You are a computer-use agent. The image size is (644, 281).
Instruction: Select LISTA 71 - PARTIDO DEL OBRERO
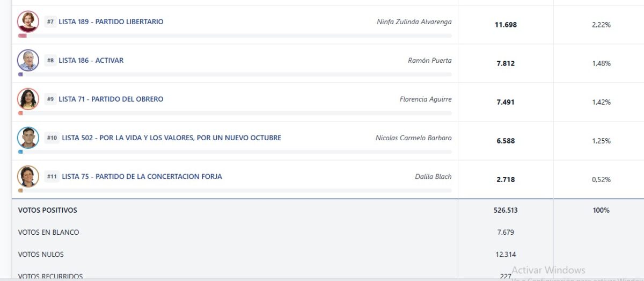pos(111,99)
